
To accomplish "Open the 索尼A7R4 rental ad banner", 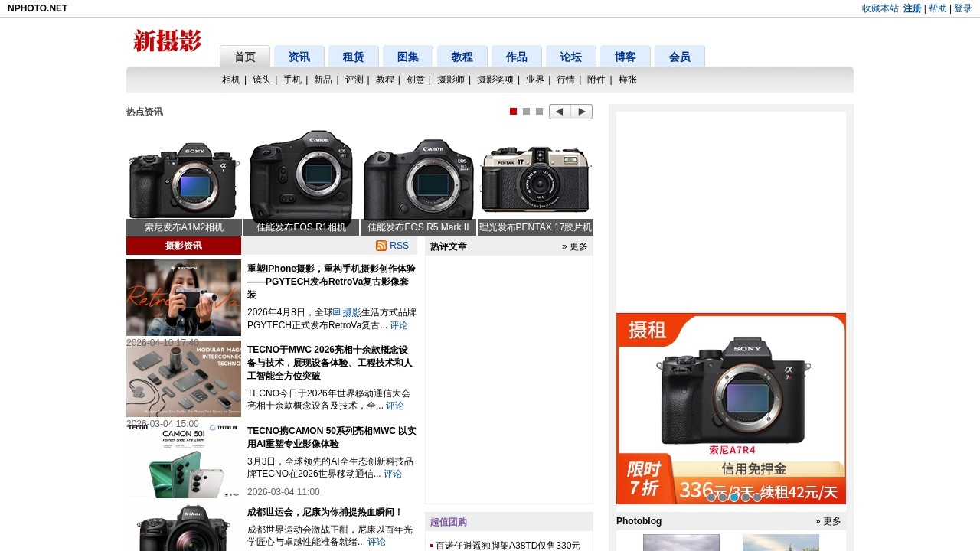I will (x=731, y=409).
